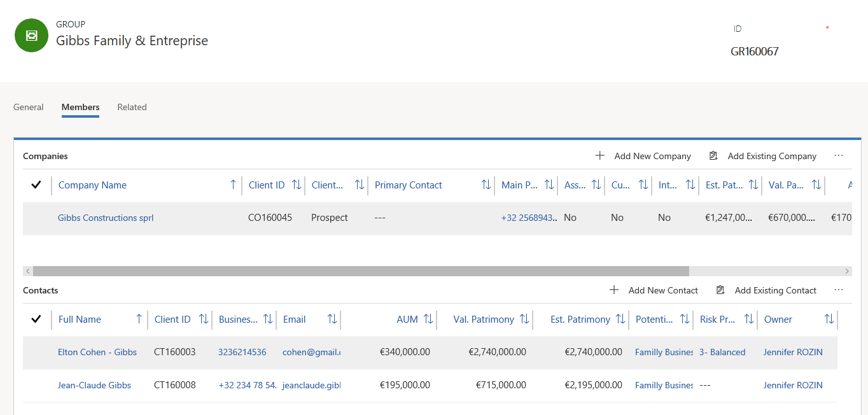This screenshot has height=415, width=868.
Task: Switch to the Related tab
Action: 132,107
